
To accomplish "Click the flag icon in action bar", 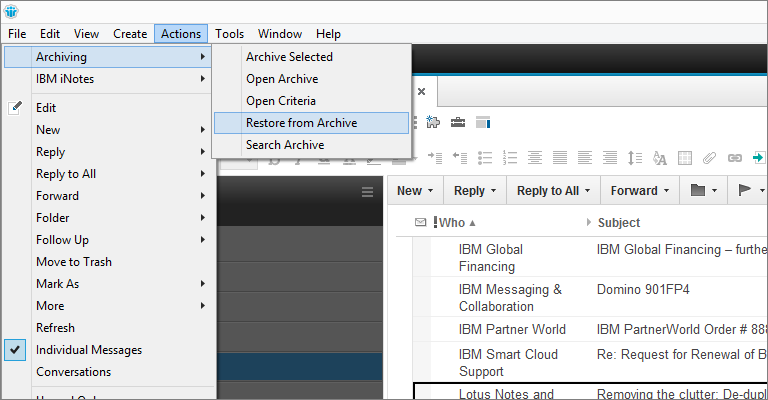I will pos(744,190).
